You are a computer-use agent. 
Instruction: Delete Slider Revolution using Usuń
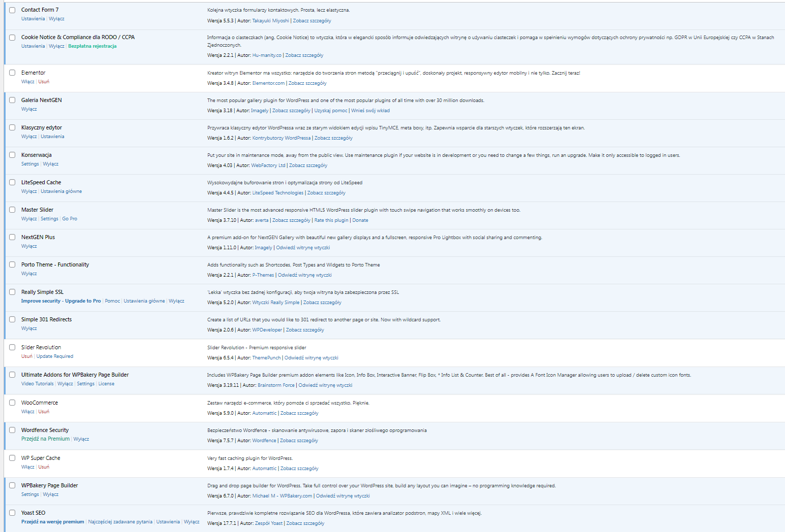click(x=27, y=356)
